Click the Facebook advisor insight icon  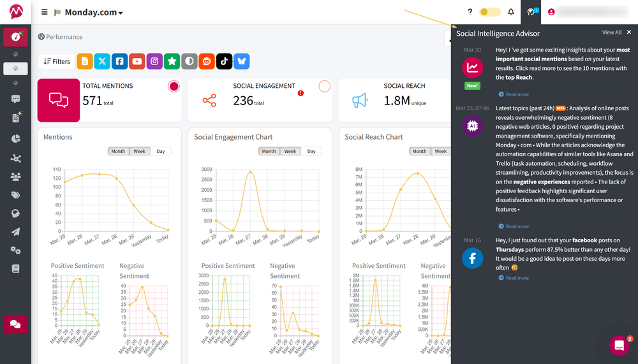(x=472, y=258)
